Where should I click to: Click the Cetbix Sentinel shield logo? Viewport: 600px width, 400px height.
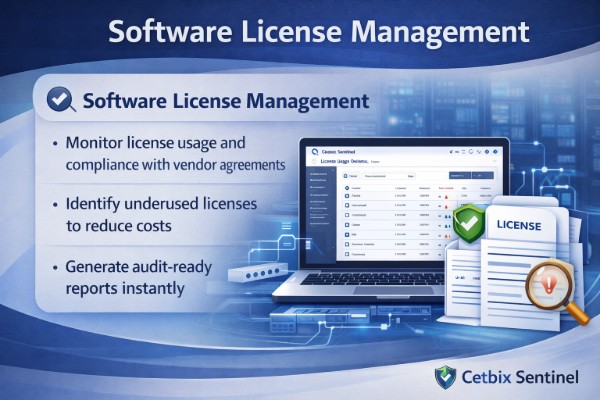[445, 377]
